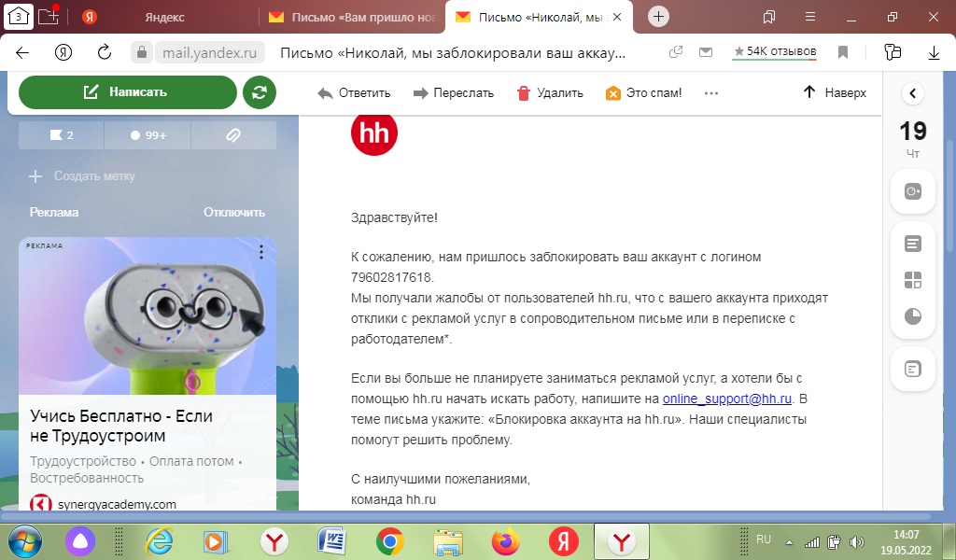Open Firefox from the Windows taskbar

click(x=506, y=541)
